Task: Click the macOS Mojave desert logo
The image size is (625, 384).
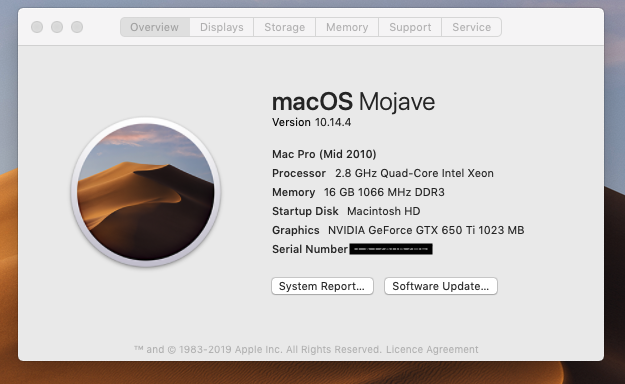Action: click(x=145, y=192)
